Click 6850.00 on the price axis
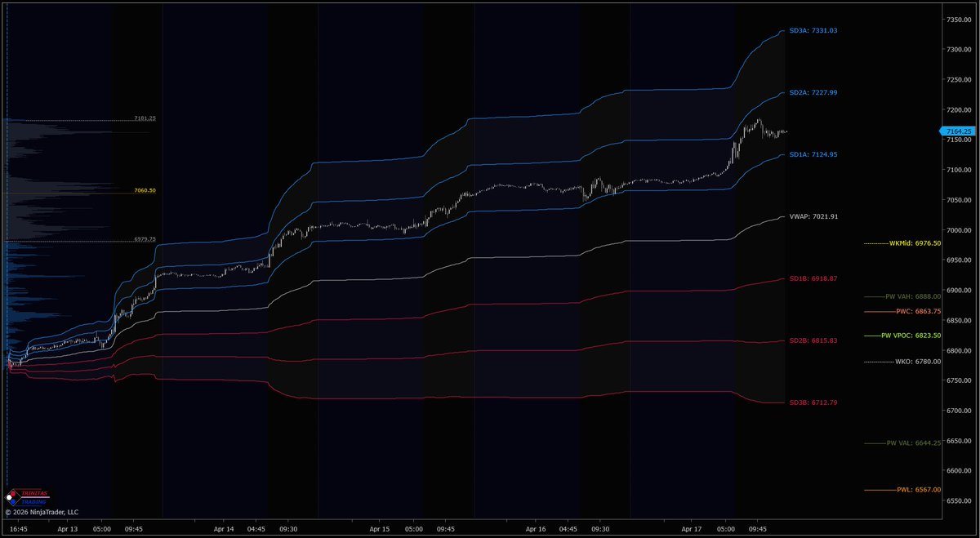This screenshot has height=538, width=980. pos(959,321)
